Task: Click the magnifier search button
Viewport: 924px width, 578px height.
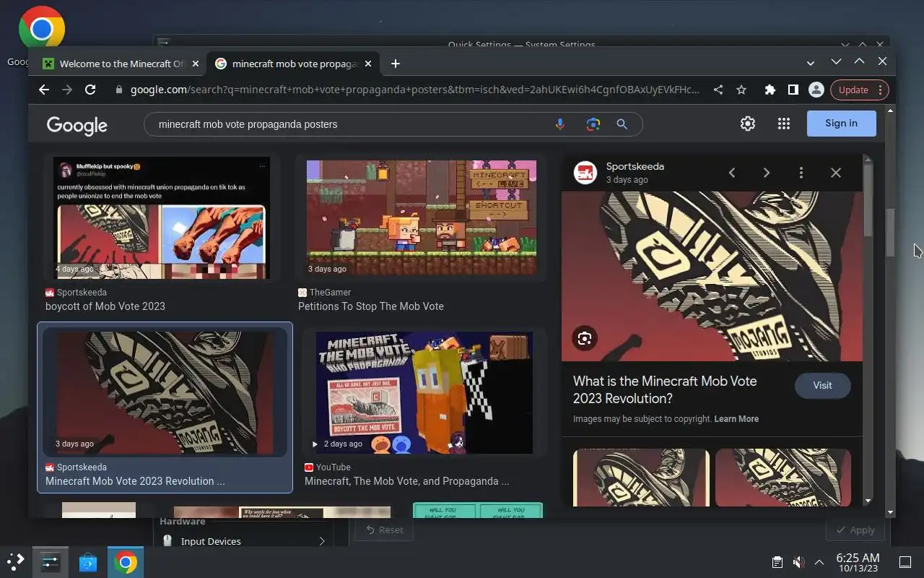Action: (622, 124)
